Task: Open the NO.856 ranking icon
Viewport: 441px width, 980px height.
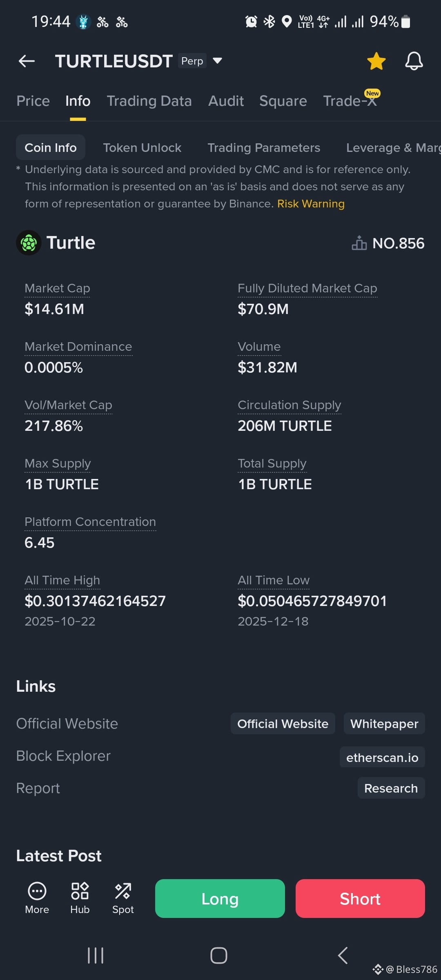Action: (x=359, y=243)
